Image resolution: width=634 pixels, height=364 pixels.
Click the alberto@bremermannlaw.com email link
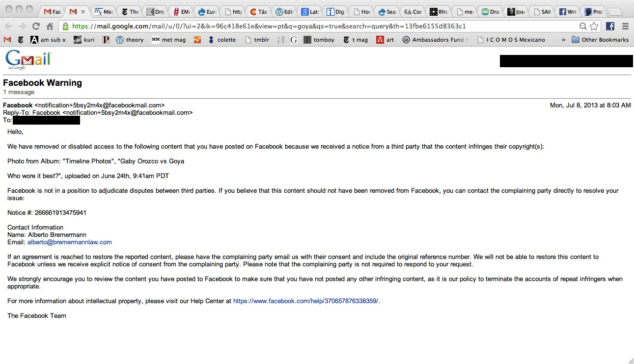69,242
